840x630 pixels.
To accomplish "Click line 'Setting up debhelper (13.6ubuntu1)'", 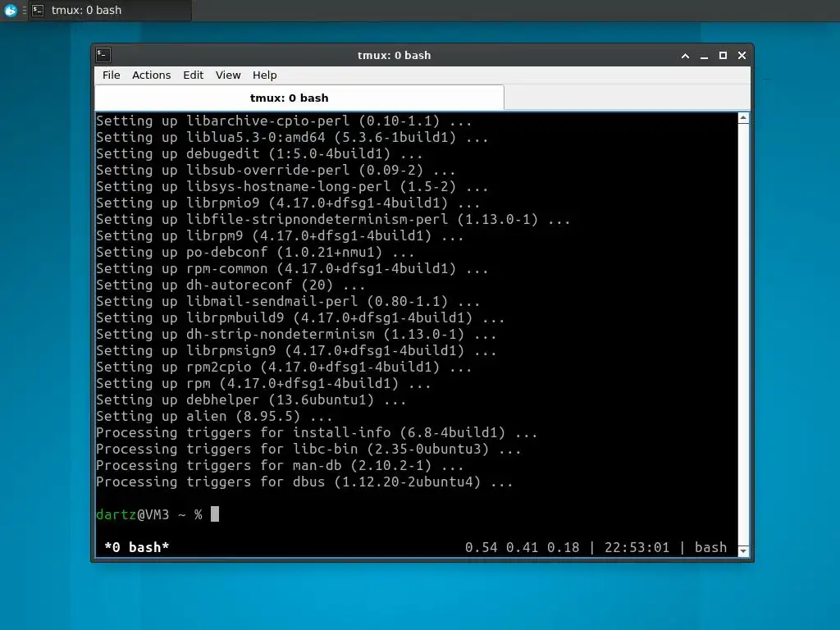I will coord(251,400).
